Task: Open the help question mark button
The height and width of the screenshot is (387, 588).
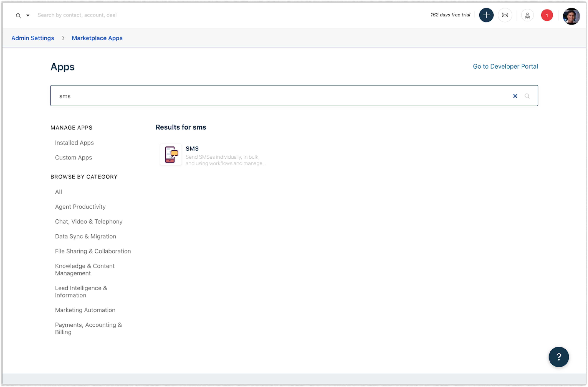Action: coord(558,357)
